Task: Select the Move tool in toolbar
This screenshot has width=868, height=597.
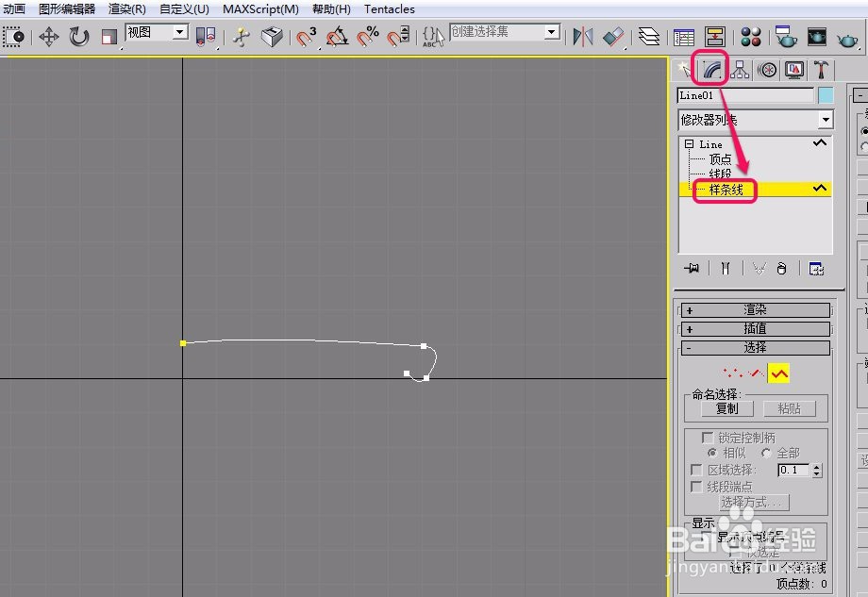Action: click(49, 37)
